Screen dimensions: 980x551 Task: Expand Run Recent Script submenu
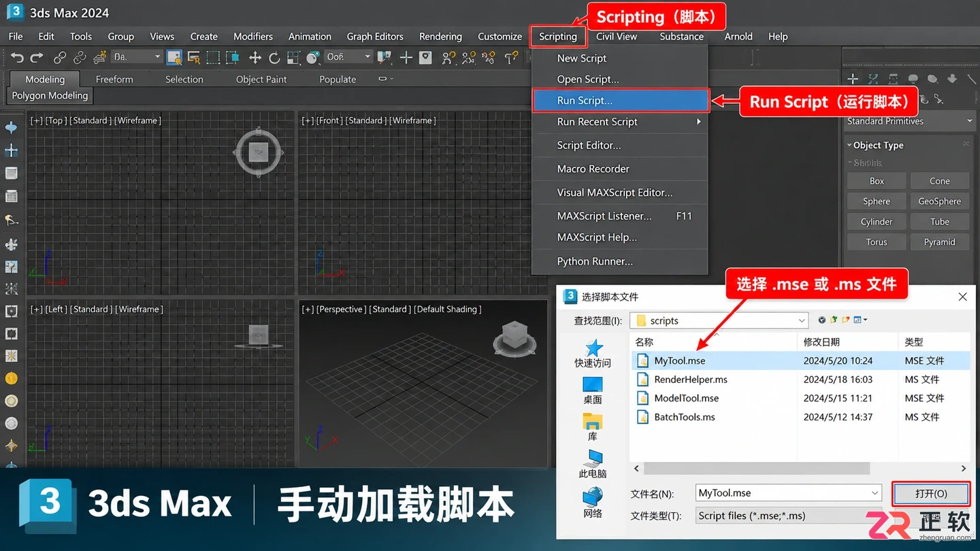click(619, 122)
